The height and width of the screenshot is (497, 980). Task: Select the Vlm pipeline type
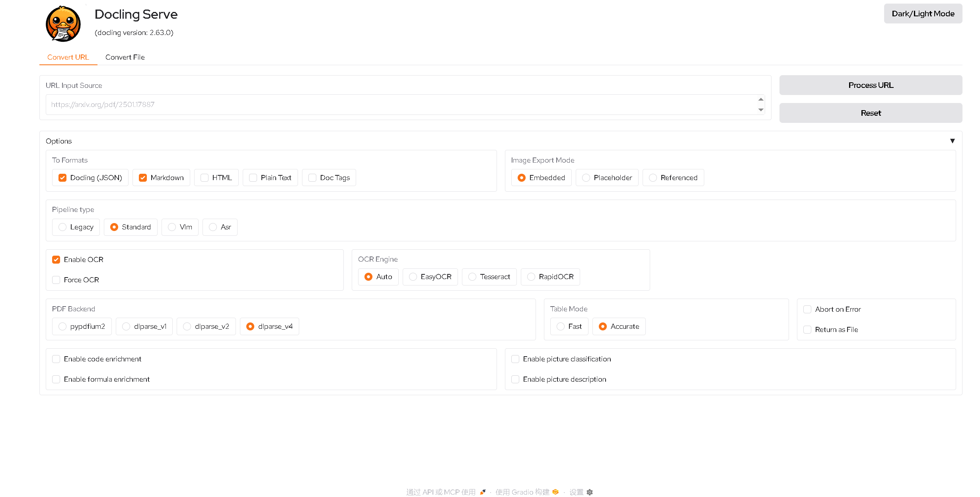pos(172,227)
